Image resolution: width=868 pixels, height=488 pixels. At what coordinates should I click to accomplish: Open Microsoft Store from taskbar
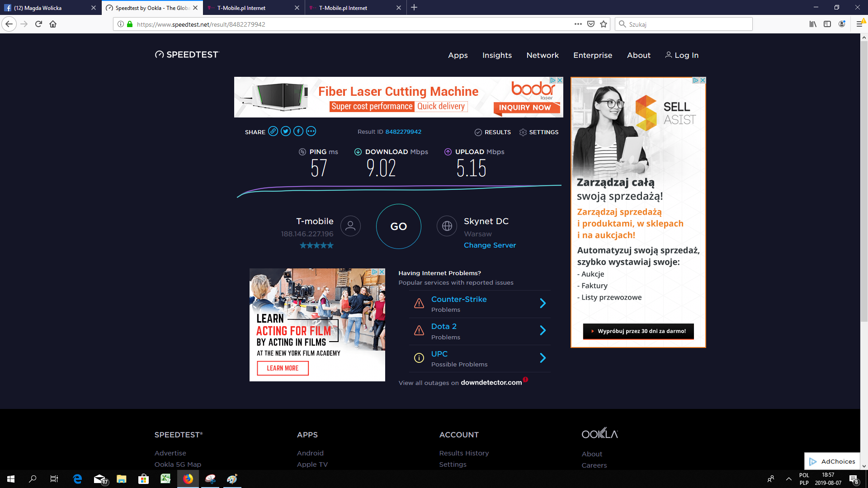click(143, 479)
